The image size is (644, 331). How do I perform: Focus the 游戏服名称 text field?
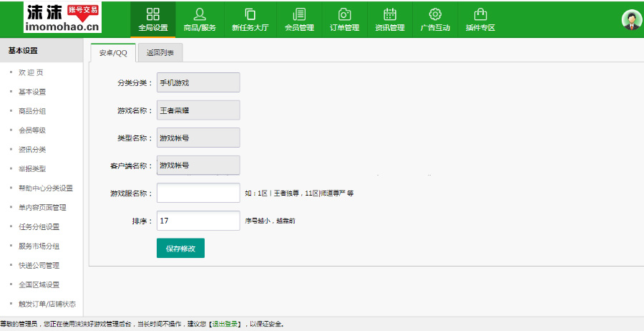tap(198, 193)
